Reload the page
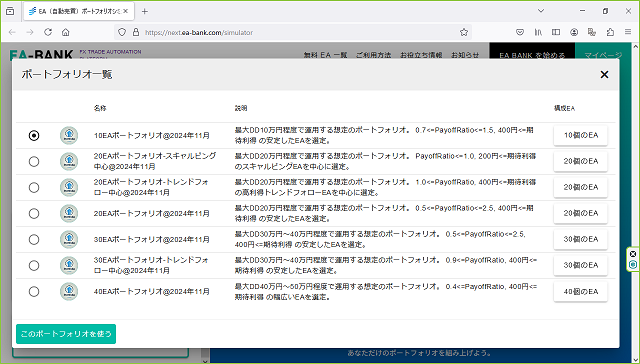This screenshot has height=364, width=640. 48,32
